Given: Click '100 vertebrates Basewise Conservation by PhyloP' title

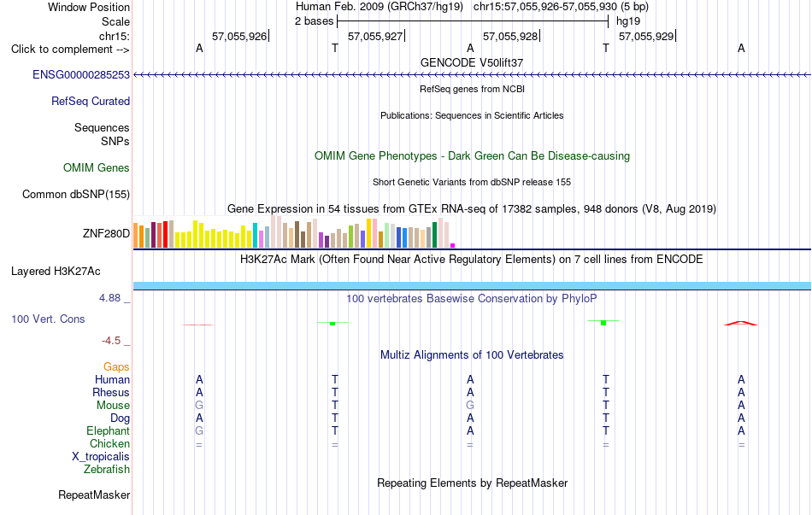Looking at the screenshot, I should coord(472,298).
